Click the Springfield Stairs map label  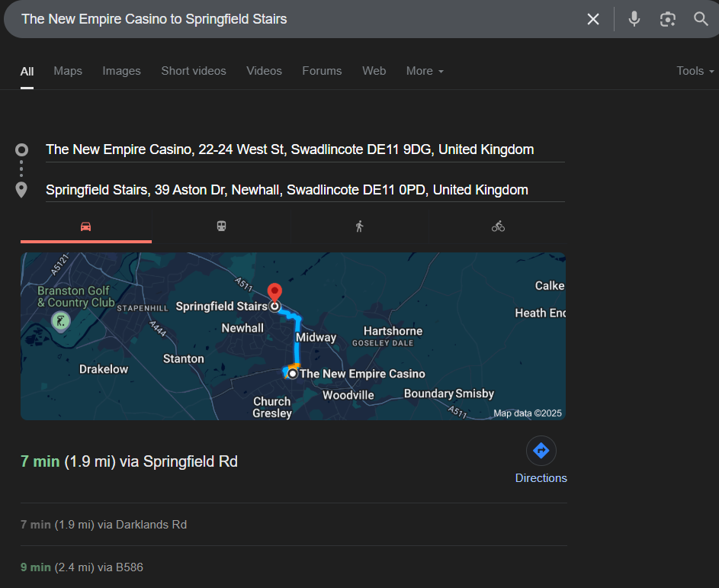click(221, 307)
